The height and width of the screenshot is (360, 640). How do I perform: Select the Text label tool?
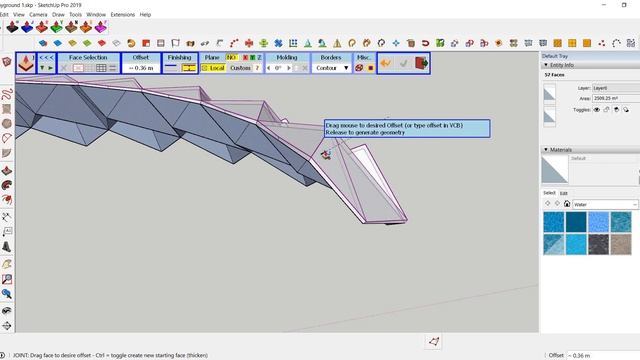pyautogui.click(x=7, y=231)
